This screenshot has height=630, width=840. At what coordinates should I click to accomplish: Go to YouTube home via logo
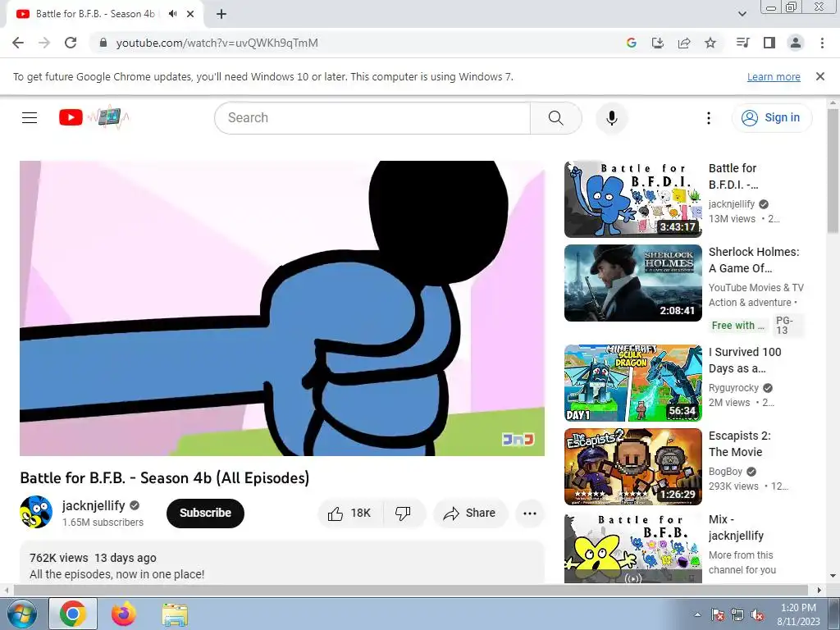tap(94, 117)
